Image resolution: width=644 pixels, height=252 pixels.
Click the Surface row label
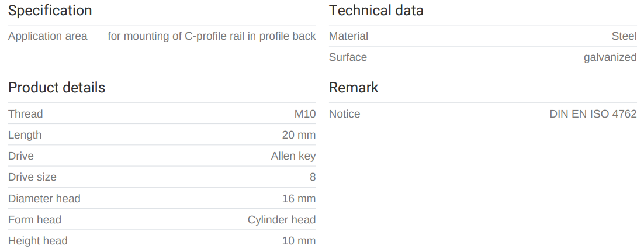pyautogui.click(x=348, y=57)
